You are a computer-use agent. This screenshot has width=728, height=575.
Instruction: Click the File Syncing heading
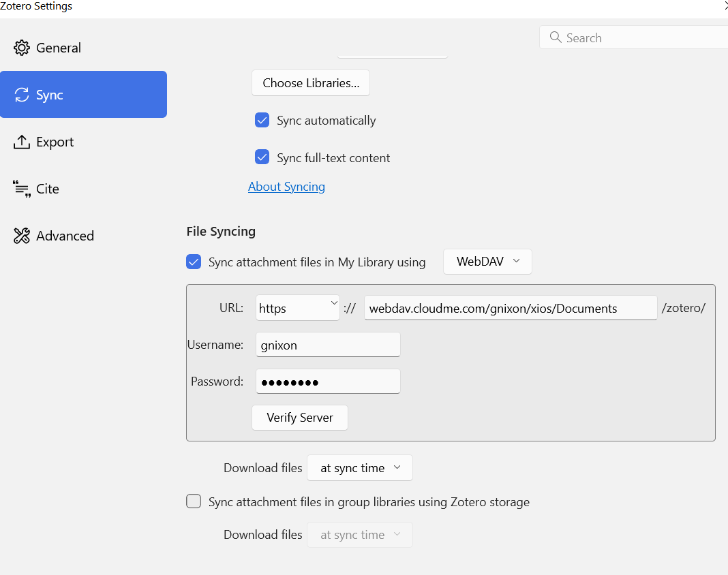(x=221, y=231)
